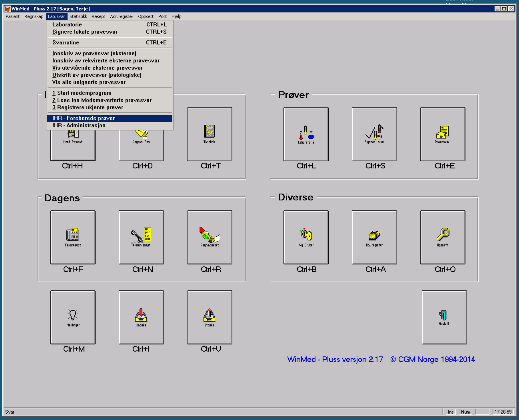The height and width of the screenshot is (420, 519).
Task: Open Telefonresept phone prescription
Action: (x=141, y=237)
